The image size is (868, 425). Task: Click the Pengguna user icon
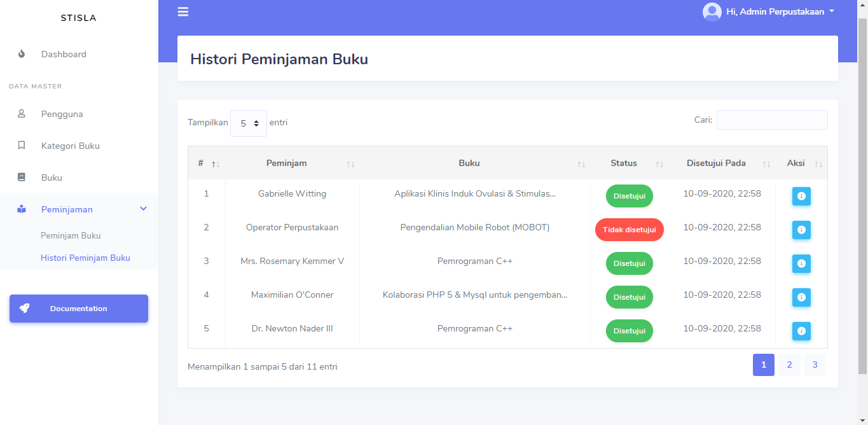pos(21,113)
